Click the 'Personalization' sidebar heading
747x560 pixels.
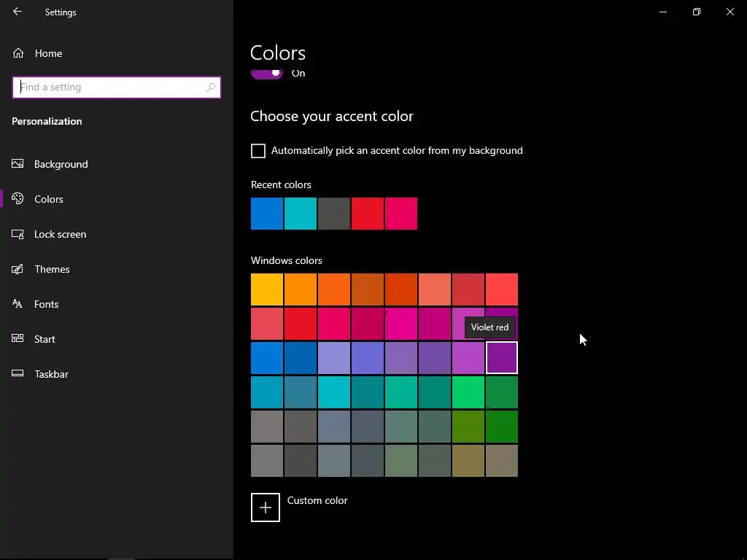(47, 122)
